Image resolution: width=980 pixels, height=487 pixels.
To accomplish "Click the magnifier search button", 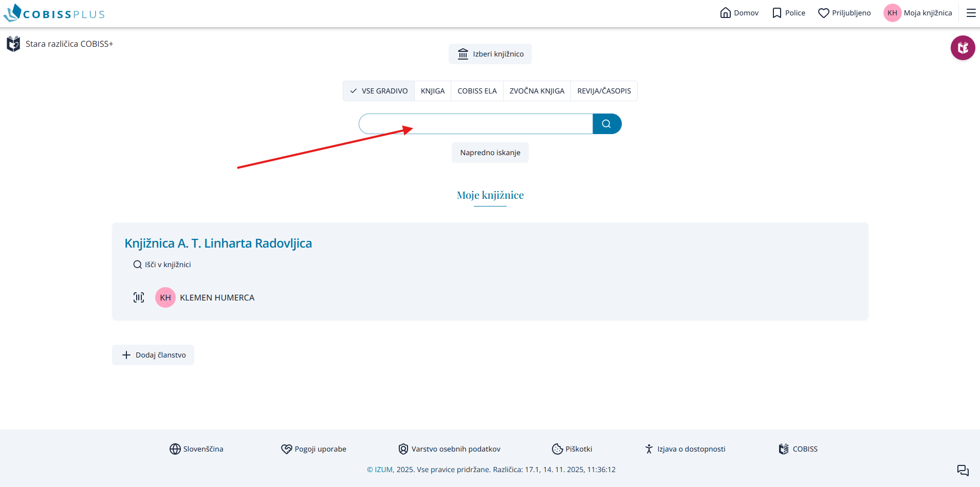I will (x=606, y=124).
